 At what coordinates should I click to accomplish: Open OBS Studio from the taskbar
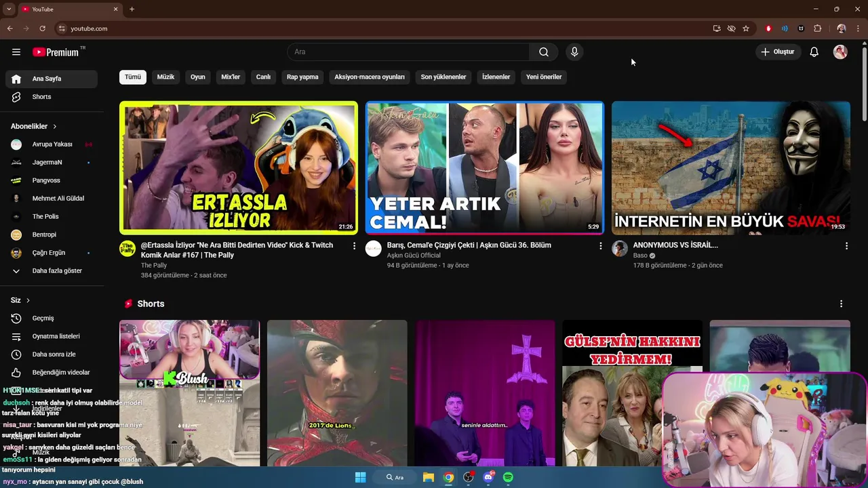pos(468,477)
